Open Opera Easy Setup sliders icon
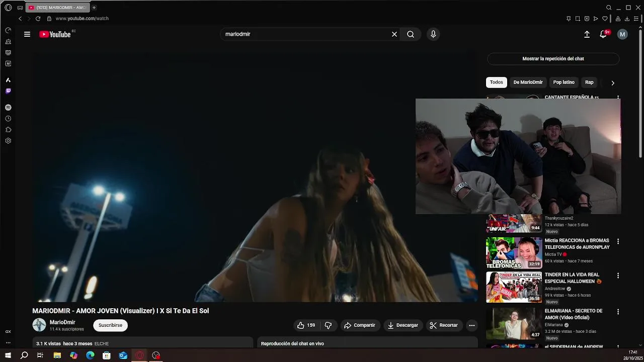The image size is (644, 362). click(636, 19)
